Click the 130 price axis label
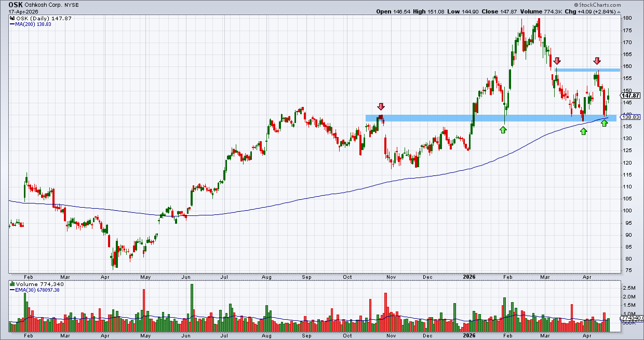Viewport: 644px width, 340px height. tap(628, 139)
